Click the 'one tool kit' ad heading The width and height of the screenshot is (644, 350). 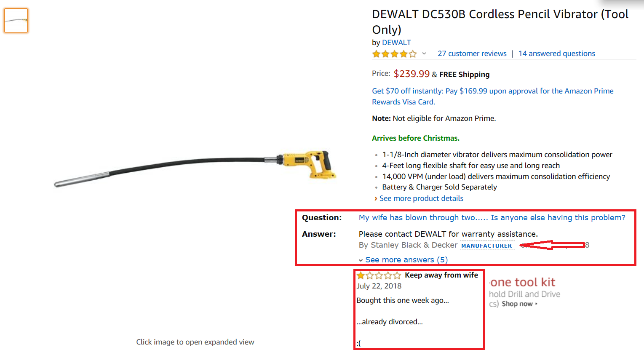(523, 282)
